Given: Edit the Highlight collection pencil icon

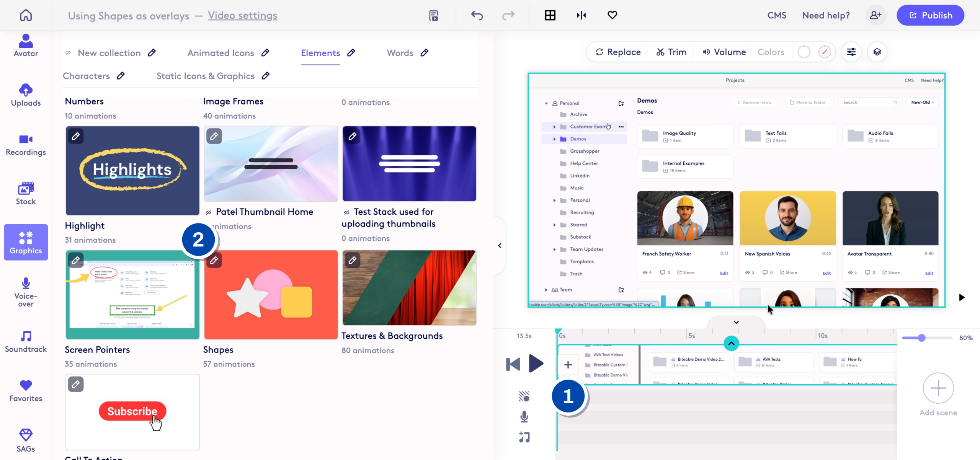Looking at the screenshot, I should click(x=76, y=136).
